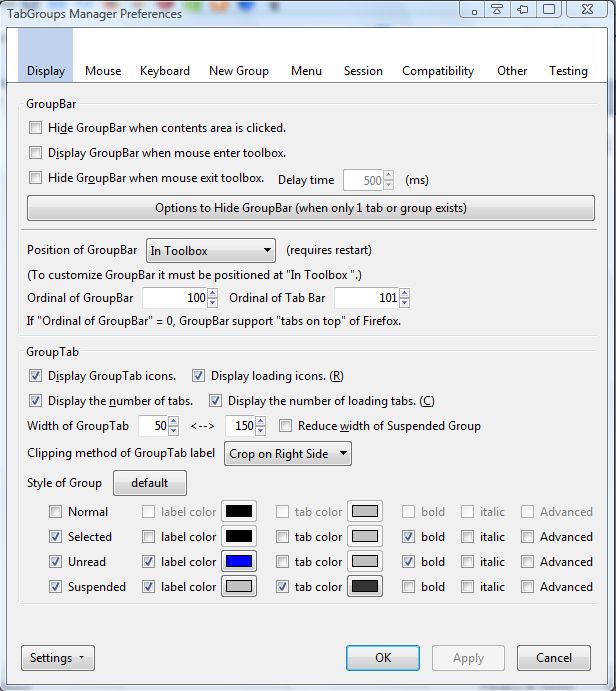Click the default Style of Group button
616x691 pixels.
click(149, 483)
